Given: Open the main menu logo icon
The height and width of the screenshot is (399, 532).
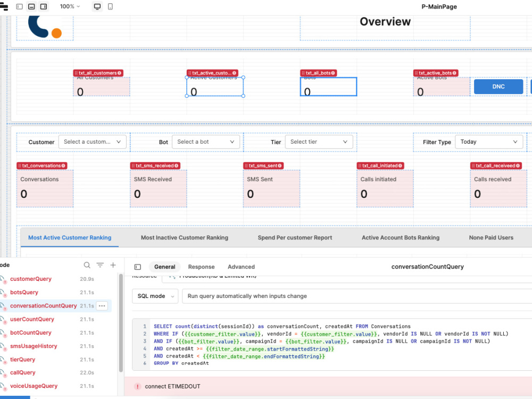Looking at the screenshot, I should pyautogui.click(x=4, y=6).
